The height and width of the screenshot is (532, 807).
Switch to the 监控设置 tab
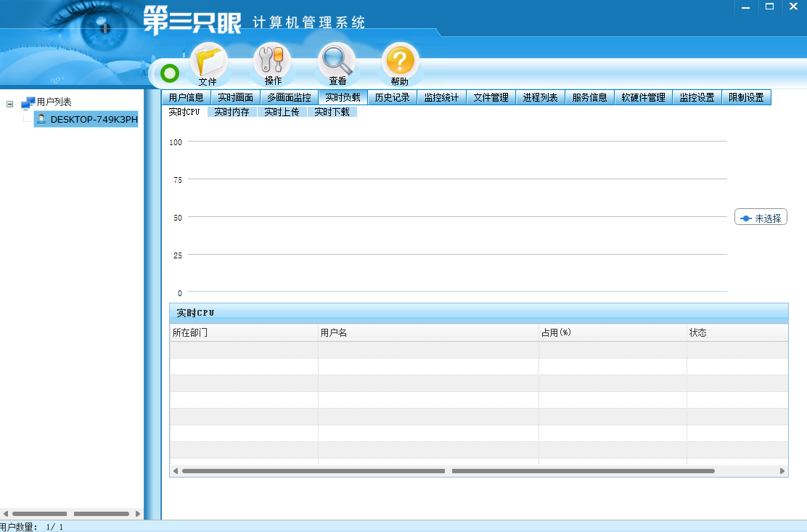click(x=697, y=97)
